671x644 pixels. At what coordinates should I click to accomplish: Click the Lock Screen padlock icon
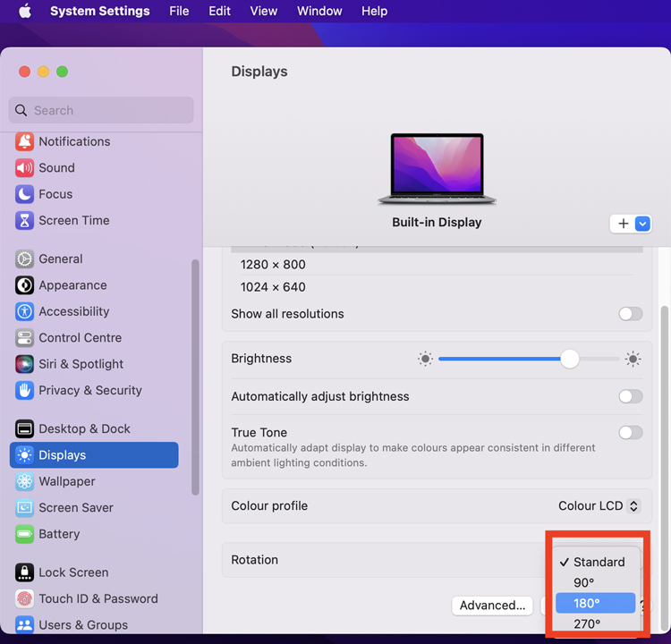(x=24, y=572)
